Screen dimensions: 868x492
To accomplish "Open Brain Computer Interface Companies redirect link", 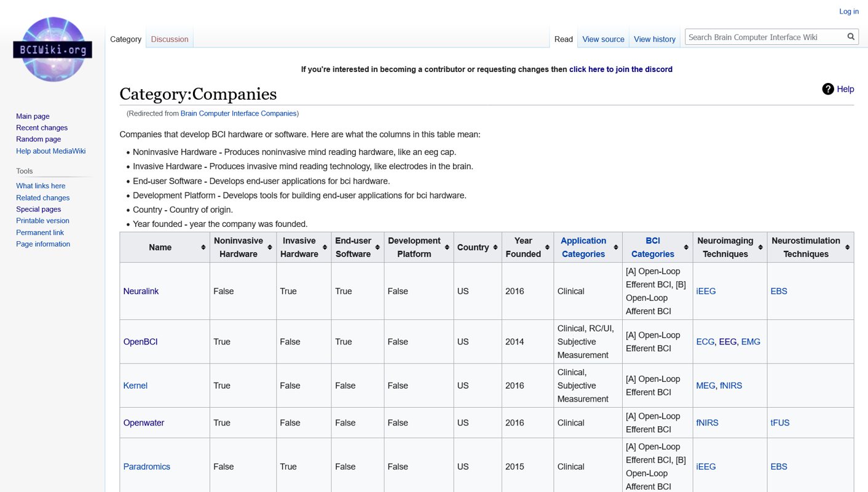I will click(238, 113).
